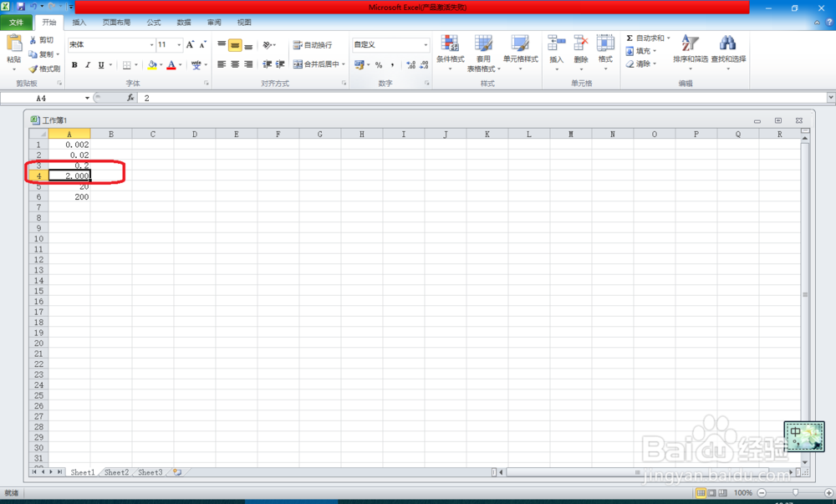Open the font size 11 dropdown
Viewport: 836px width, 504px height.
[179, 45]
